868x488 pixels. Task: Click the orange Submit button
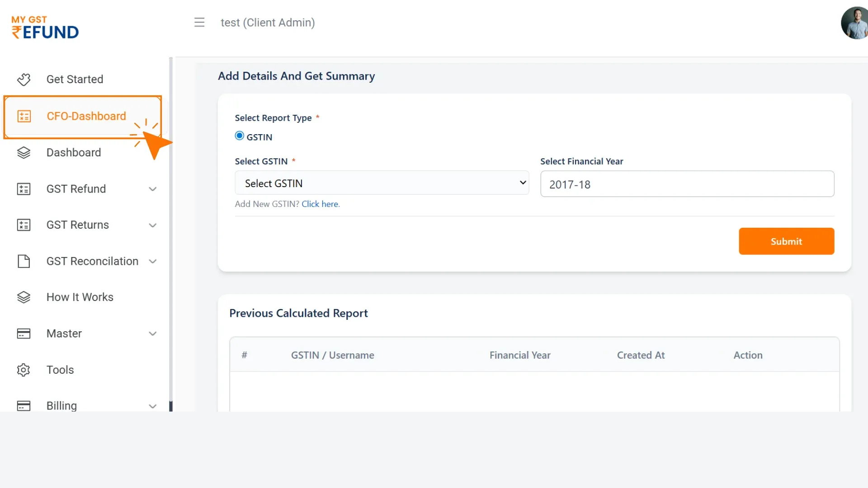[x=786, y=241]
